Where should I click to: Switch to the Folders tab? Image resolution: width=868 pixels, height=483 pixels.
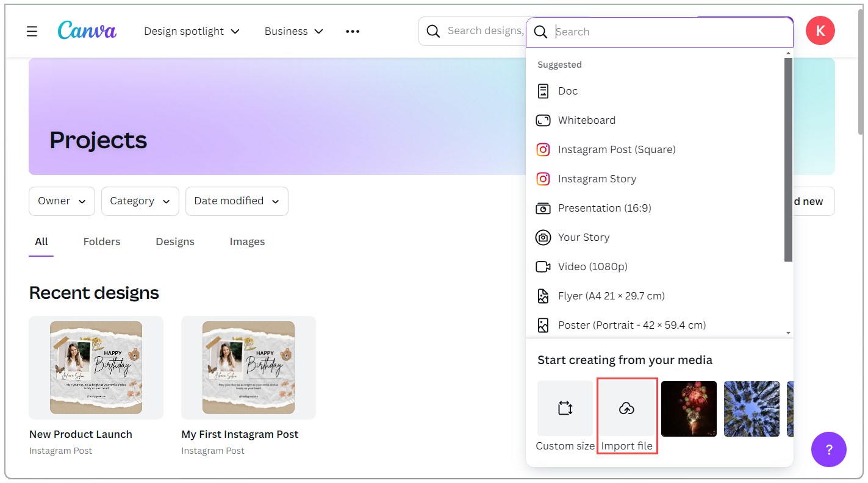pos(101,241)
